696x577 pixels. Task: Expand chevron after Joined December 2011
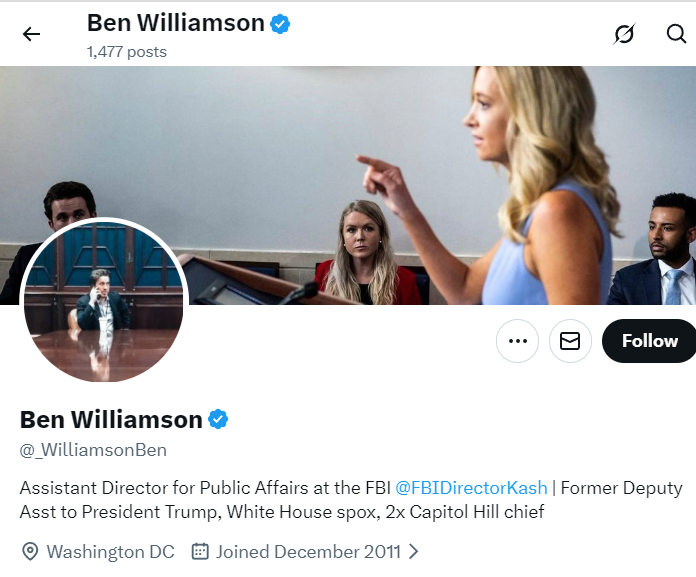point(414,551)
